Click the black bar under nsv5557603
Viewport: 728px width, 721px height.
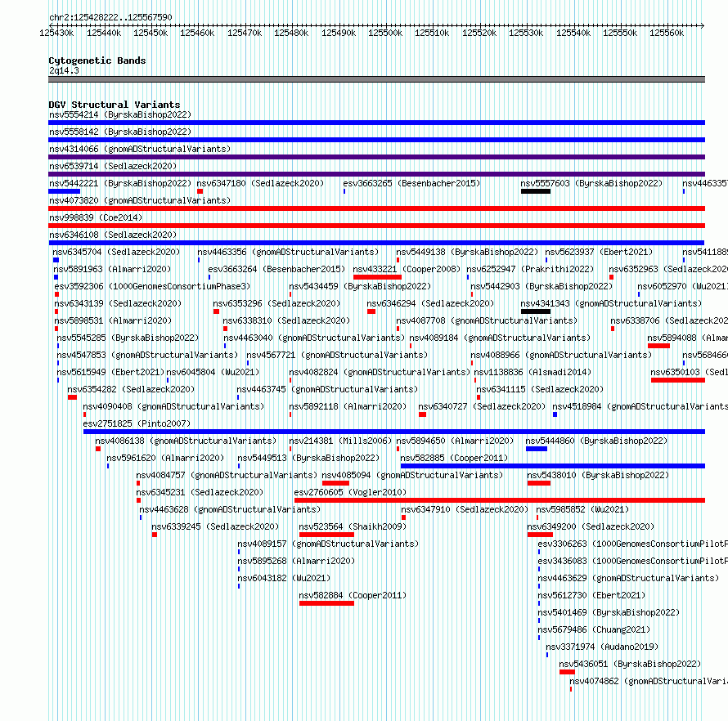[x=535, y=191]
